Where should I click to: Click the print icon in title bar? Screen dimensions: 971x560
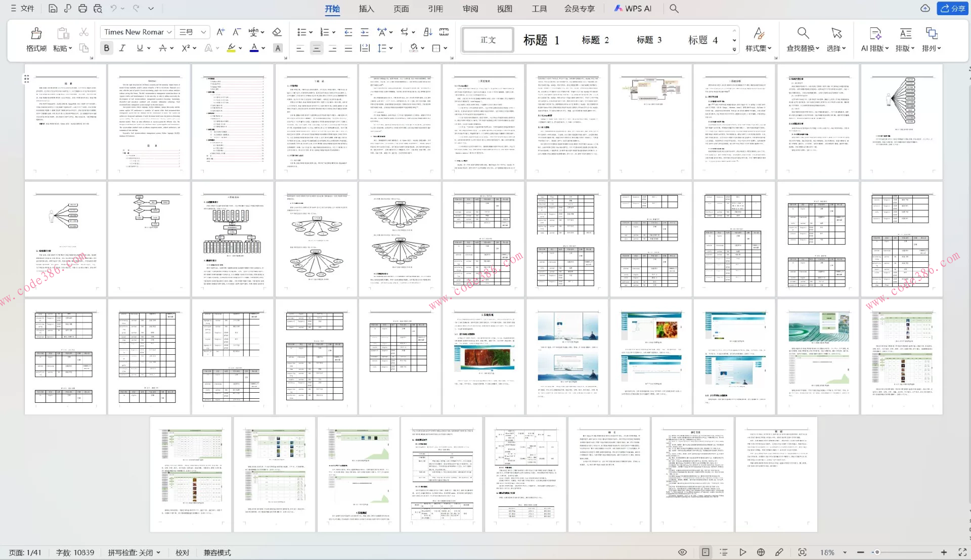[82, 8]
